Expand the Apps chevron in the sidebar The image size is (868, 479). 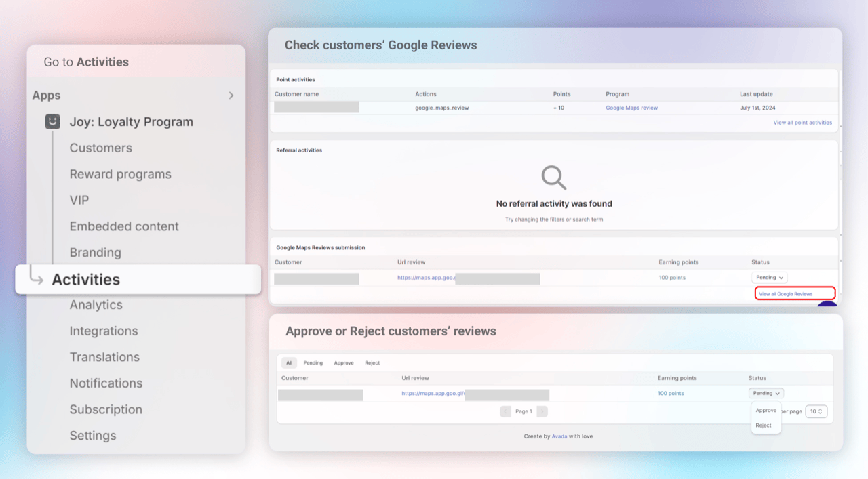coord(231,96)
